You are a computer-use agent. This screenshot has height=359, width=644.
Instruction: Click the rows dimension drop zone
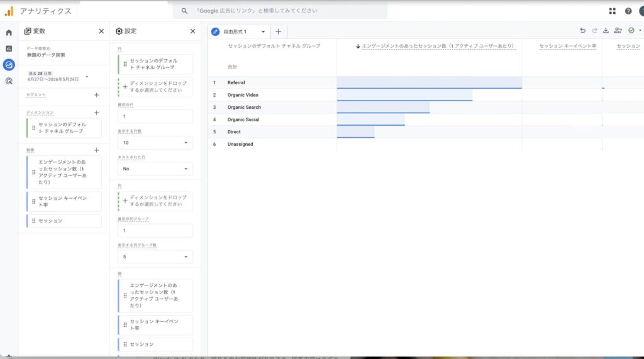pyautogui.click(x=155, y=87)
